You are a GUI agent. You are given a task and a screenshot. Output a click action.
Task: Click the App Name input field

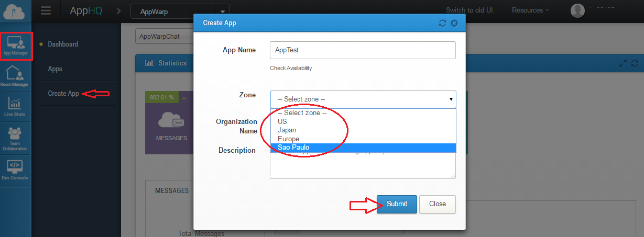point(363,50)
